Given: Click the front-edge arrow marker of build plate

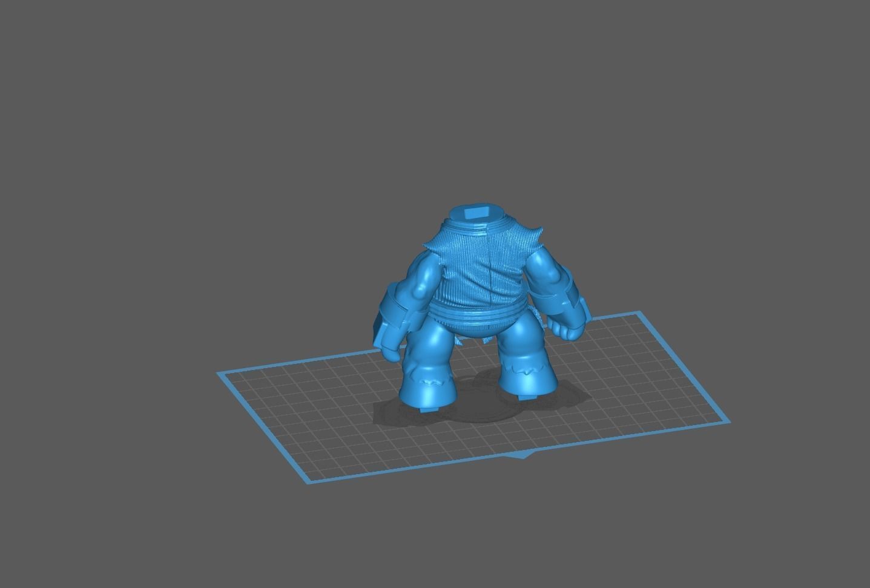Looking at the screenshot, I should click(x=522, y=455).
